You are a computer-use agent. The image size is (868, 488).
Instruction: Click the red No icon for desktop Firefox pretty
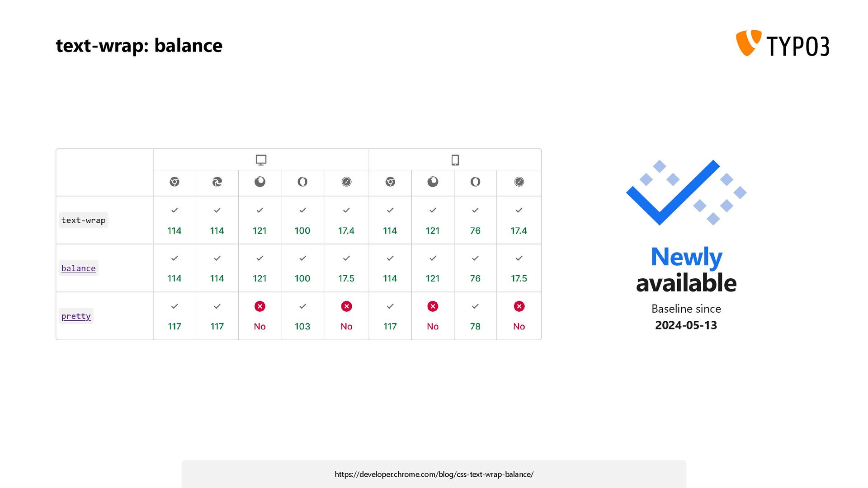259,306
